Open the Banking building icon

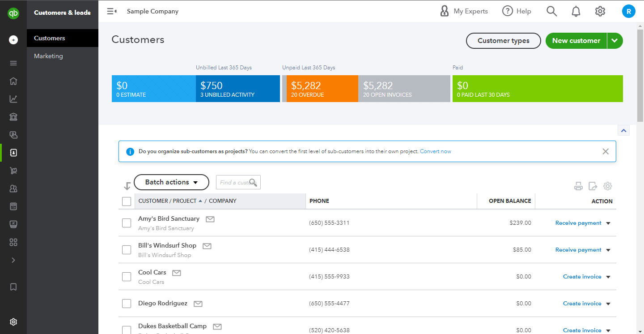click(13, 117)
